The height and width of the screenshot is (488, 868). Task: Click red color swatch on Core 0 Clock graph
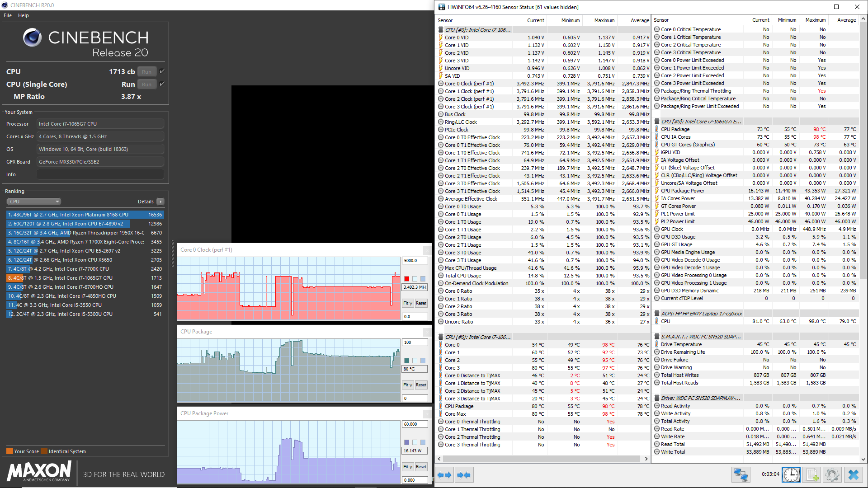pyautogui.click(x=406, y=279)
